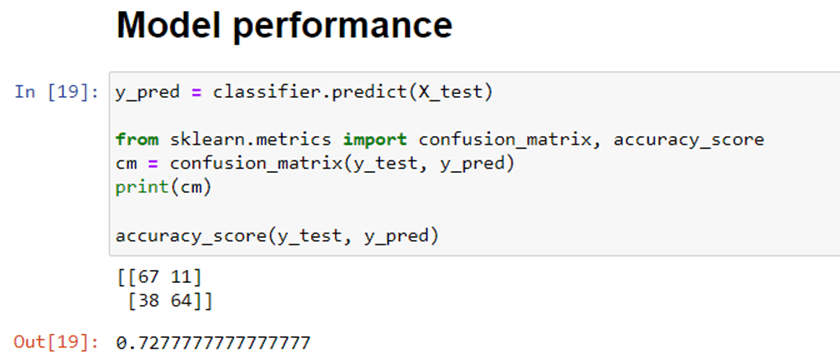
Task: Select the Out[19] output prompt
Action: click(56, 342)
